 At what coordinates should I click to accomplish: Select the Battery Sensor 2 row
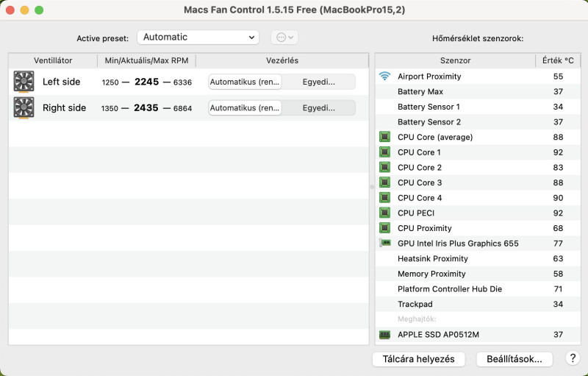(x=478, y=122)
